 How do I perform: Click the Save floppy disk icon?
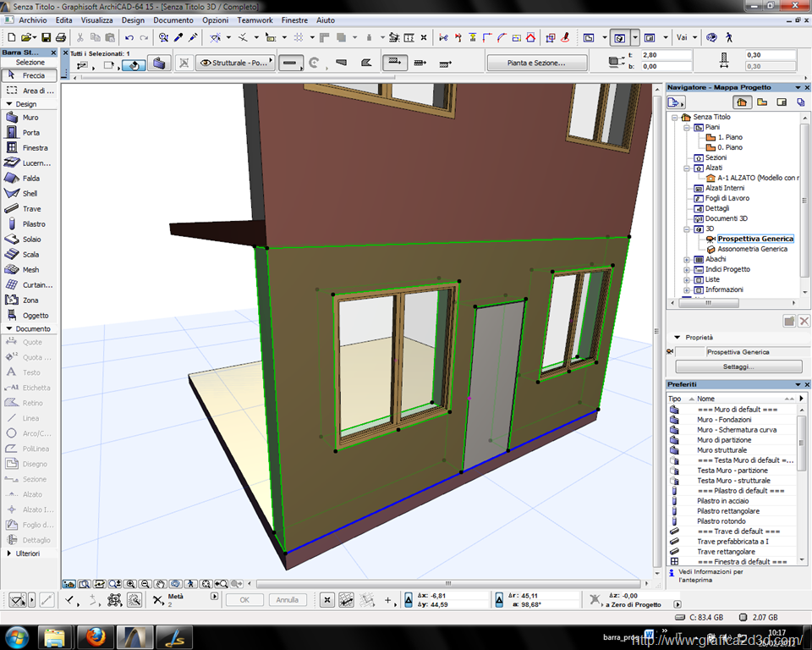[x=47, y=37]
